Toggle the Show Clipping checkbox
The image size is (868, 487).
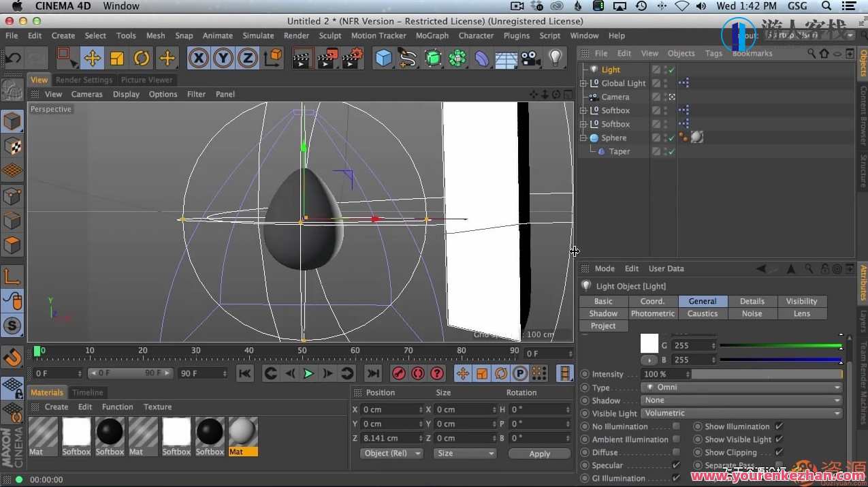(779, 452)
